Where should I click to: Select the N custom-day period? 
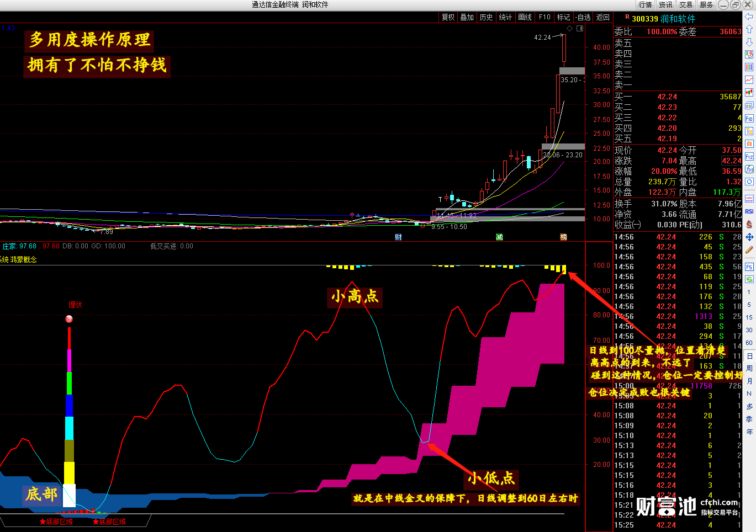[749, 393]
